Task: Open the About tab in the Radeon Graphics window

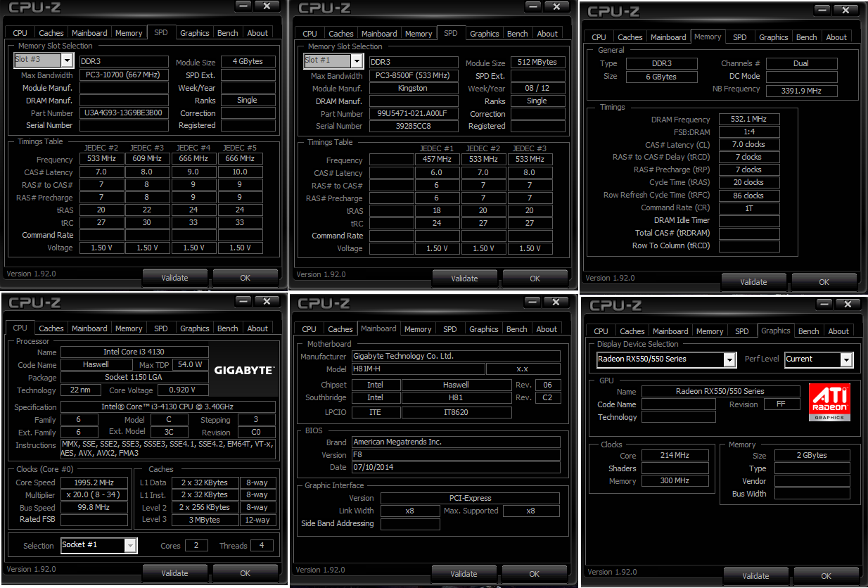Action: [x=838, y=331]
